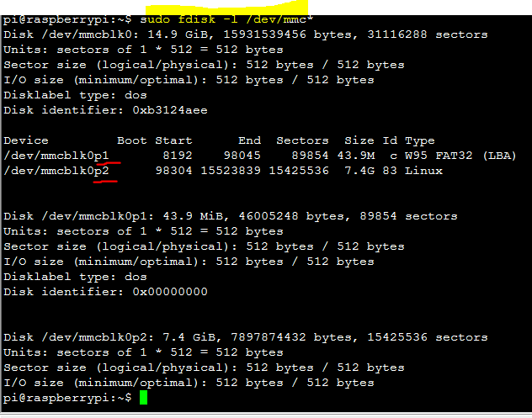Viewport: 532px width, 418px height.
Task: Click "Disk /dev/mmcblk0p1:" heading line
Action: coord(79,216)
